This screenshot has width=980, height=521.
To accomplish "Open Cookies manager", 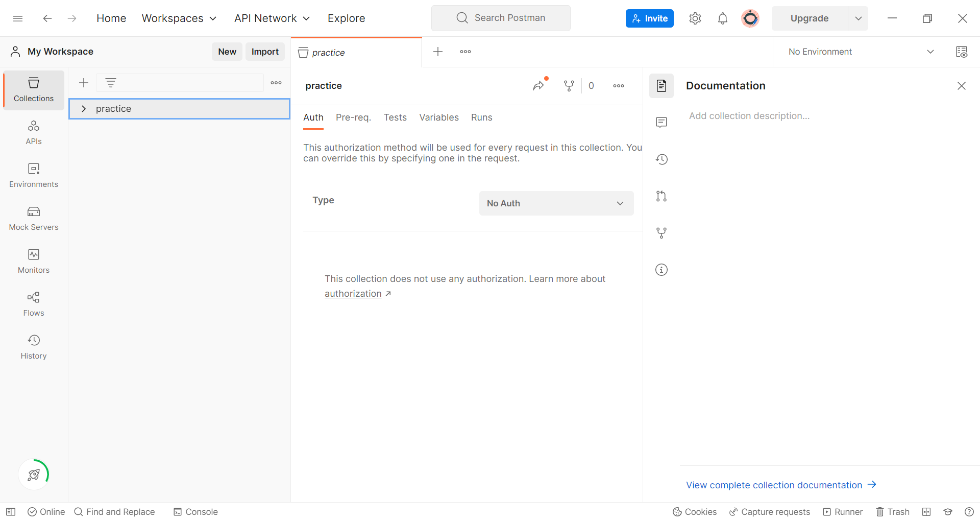I will 695,512.
